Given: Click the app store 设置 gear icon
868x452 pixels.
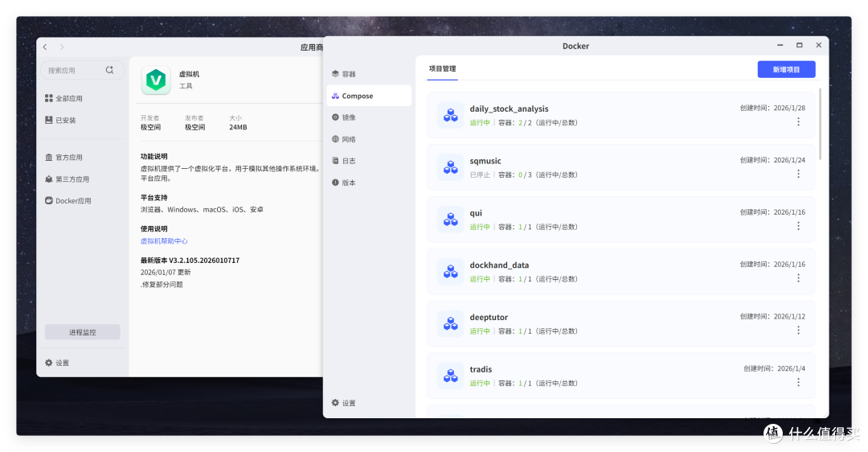Looking at the screenshot, I should pos(49,363).
